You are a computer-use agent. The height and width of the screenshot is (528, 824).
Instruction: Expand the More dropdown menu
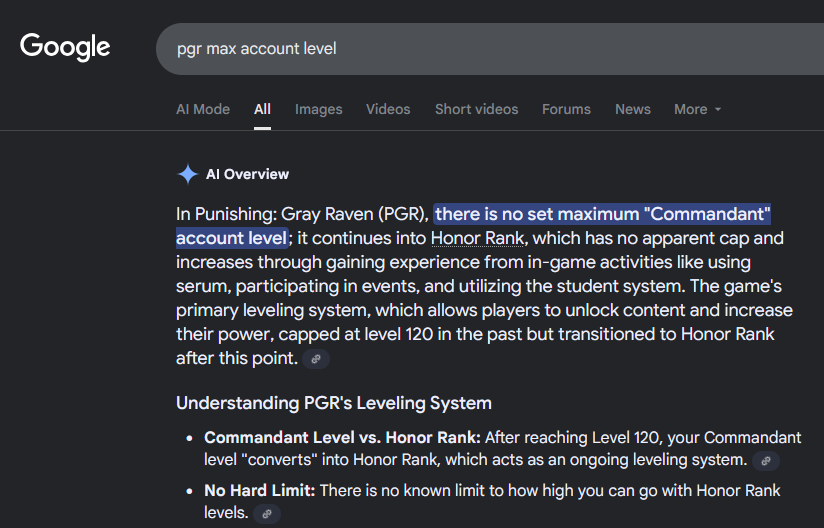pos(697,109)
